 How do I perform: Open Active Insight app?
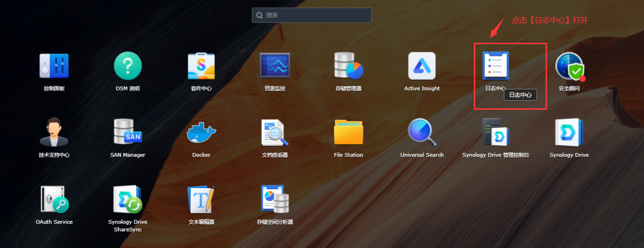click(422, 66)
